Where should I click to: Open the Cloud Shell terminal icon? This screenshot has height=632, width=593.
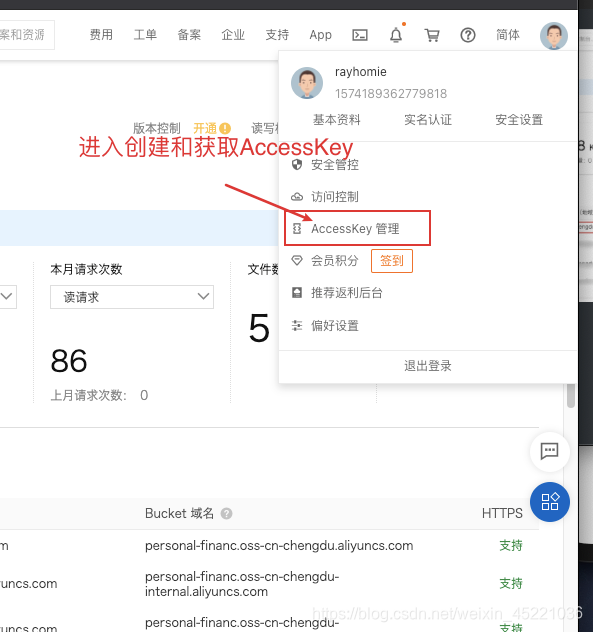(360, 35)
